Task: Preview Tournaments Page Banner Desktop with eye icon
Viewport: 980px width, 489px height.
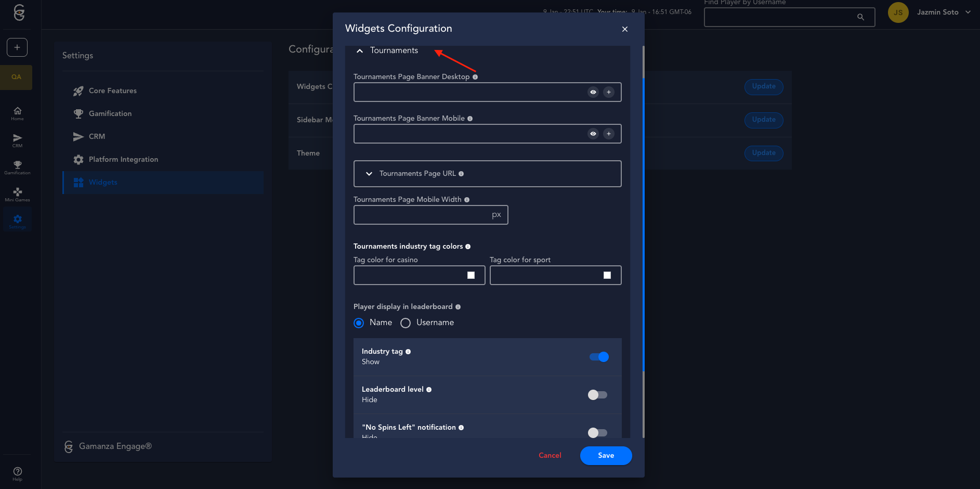Action: click(593, 92)
